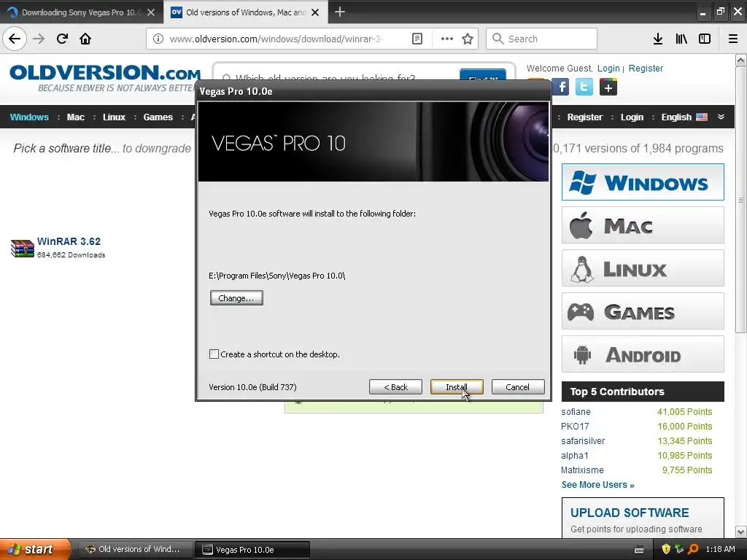Viewport: 747px width, 560px height.
Task: Select Windows in the site nav bar
Action: tap(29, 117)
